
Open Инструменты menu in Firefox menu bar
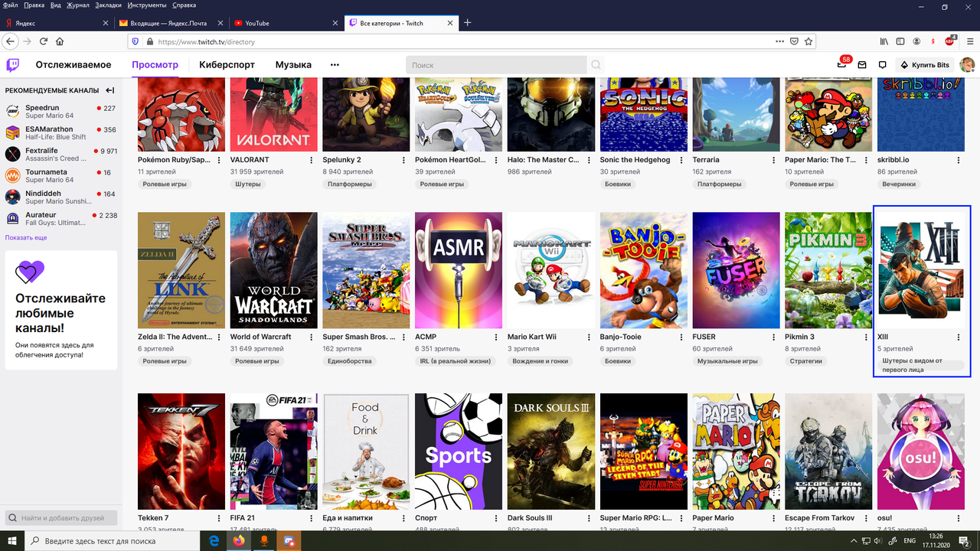pyautogui.click(x=148, y=5)
